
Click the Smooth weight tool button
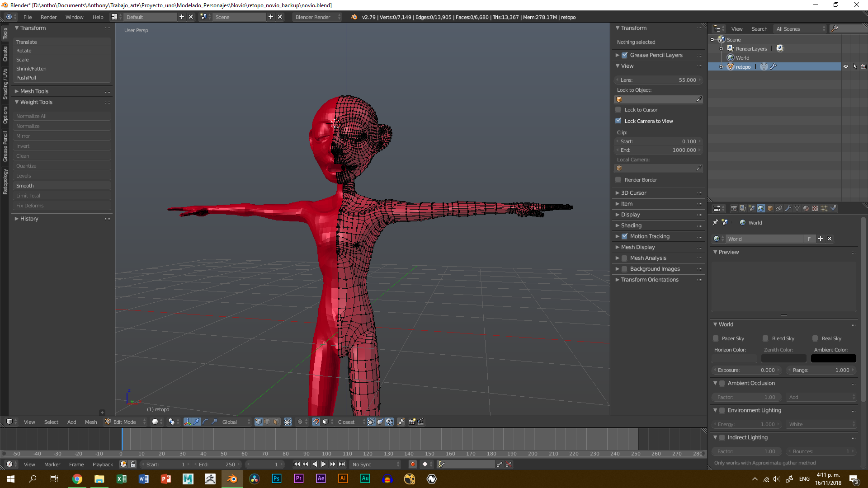(x=62, y=186)
